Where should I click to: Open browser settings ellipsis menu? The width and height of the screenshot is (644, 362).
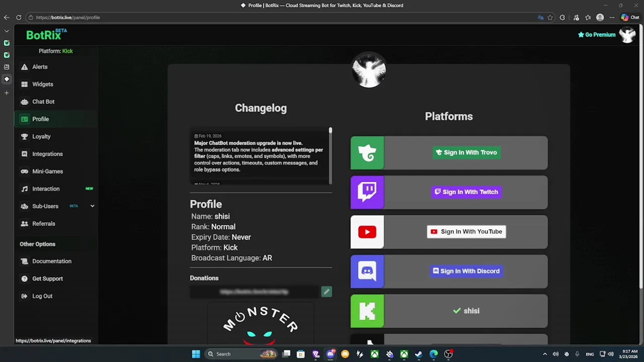612,18
